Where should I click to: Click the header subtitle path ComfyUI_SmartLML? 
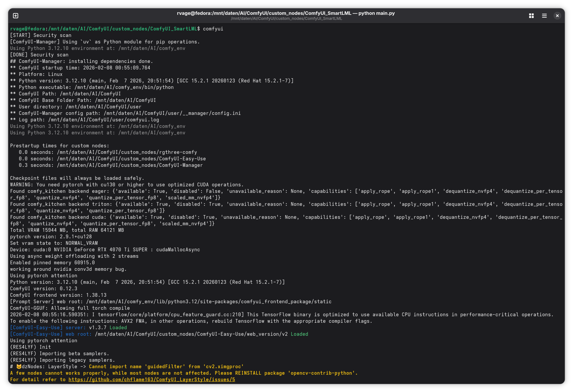click(286, 19)
